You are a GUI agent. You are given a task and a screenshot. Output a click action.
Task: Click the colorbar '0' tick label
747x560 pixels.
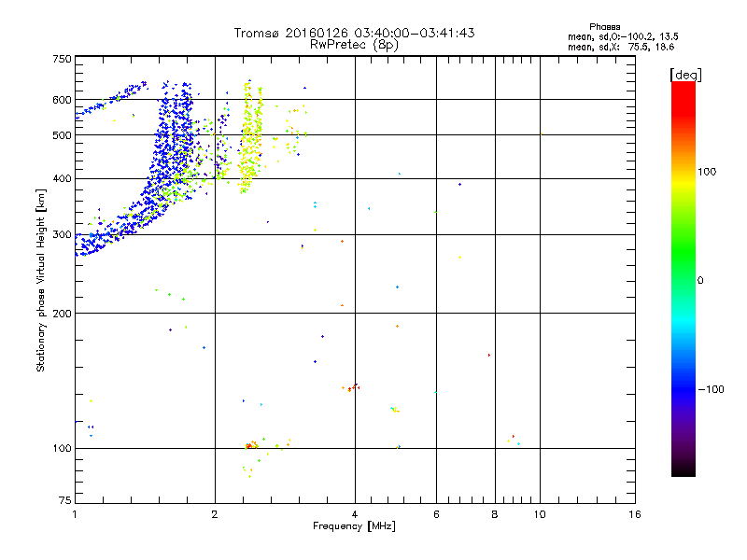[700, 281]
